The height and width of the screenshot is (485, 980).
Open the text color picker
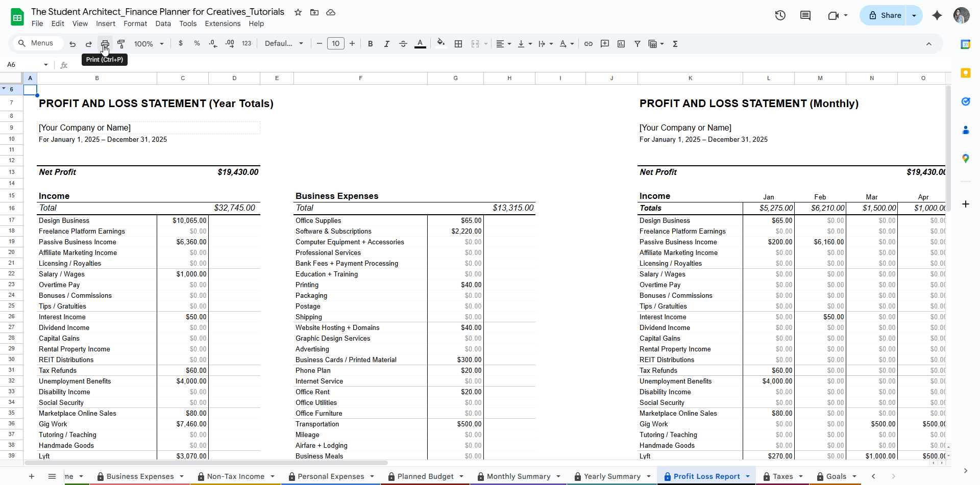420,44
